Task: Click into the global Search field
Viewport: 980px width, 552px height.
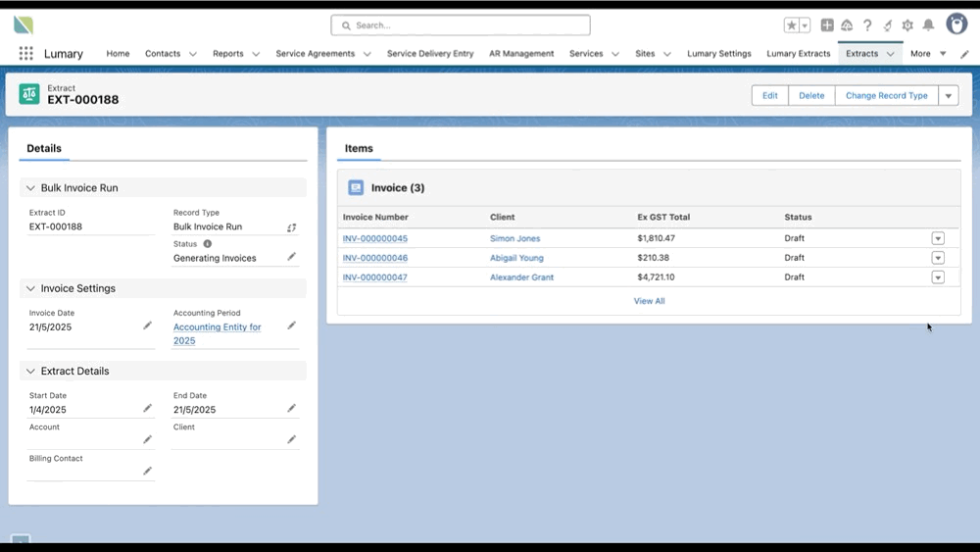Action: tap(461, 25)
